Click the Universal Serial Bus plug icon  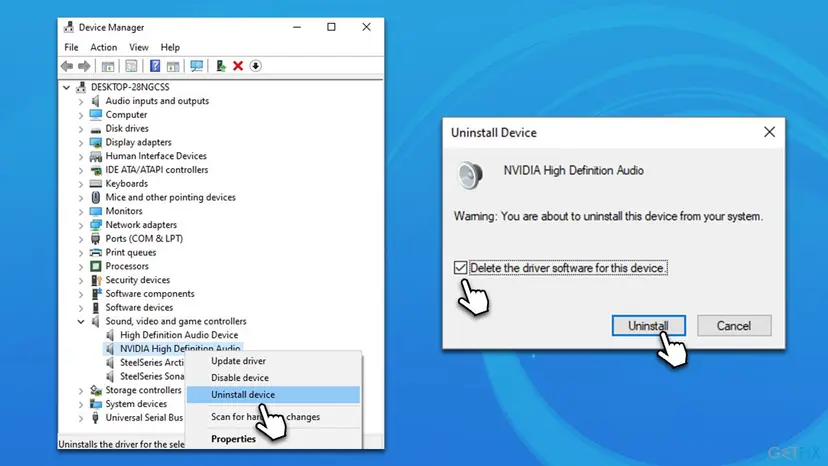(96, 417)
